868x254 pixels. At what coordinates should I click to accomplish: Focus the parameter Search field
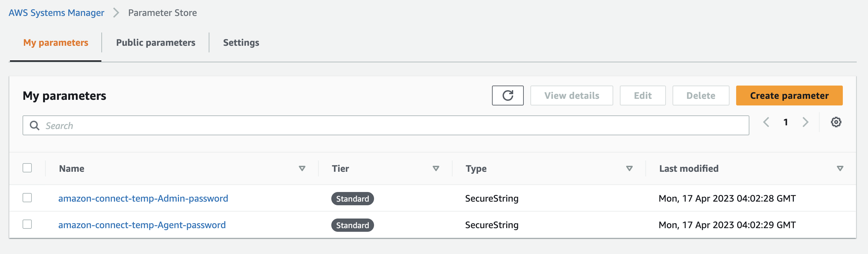click(386, 125)
